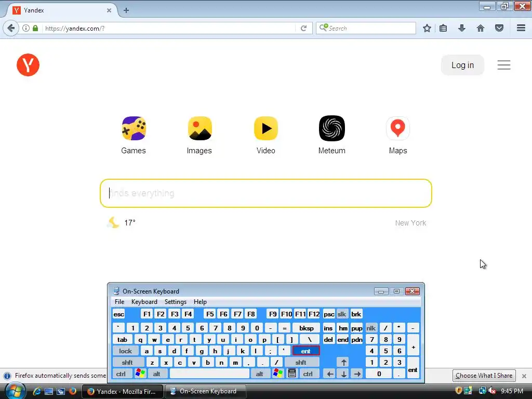This screenshot has width=532, height=399.
Task: Click the highlighted ent key
Action: [305, 351]
